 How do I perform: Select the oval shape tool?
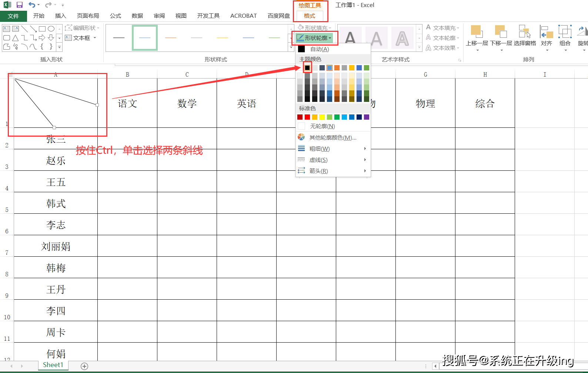click(51, 29)
